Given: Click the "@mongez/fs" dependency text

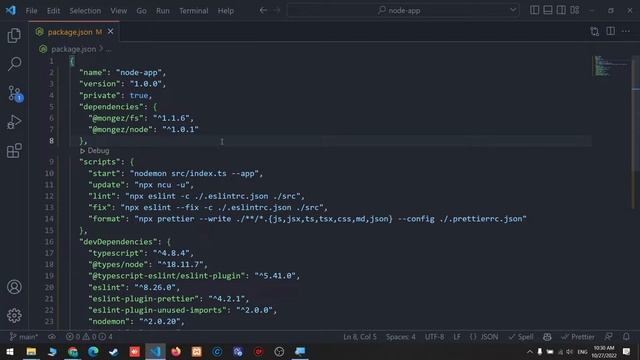Looking at the screenshot, I should (x=116, y=118).
